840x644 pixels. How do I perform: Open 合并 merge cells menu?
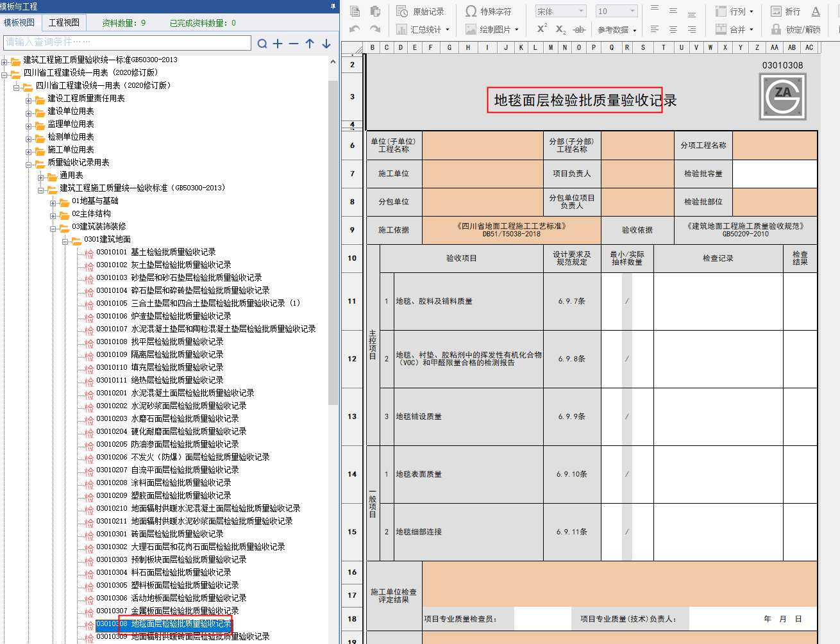(735, 29)
